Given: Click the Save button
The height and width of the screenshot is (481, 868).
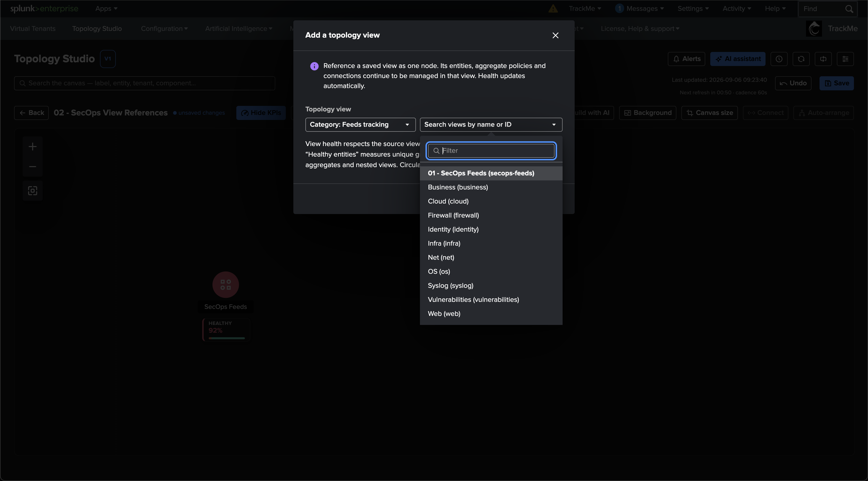Looking at the screenshot, I should (x=836, y=83).
